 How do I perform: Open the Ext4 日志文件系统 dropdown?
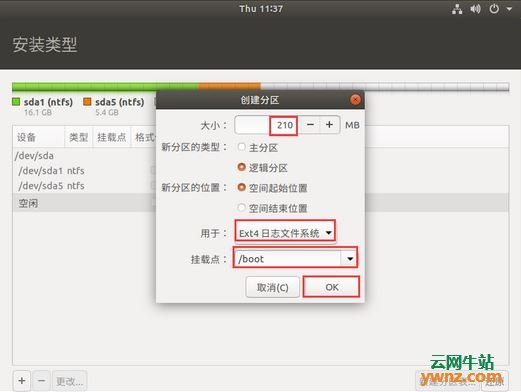pos(285,233)
